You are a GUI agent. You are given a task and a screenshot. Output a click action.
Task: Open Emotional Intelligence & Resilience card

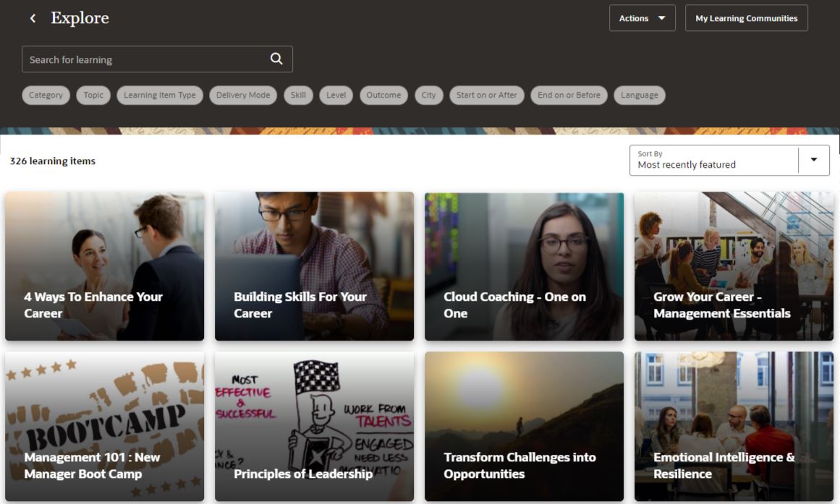[x=734, y=427]
